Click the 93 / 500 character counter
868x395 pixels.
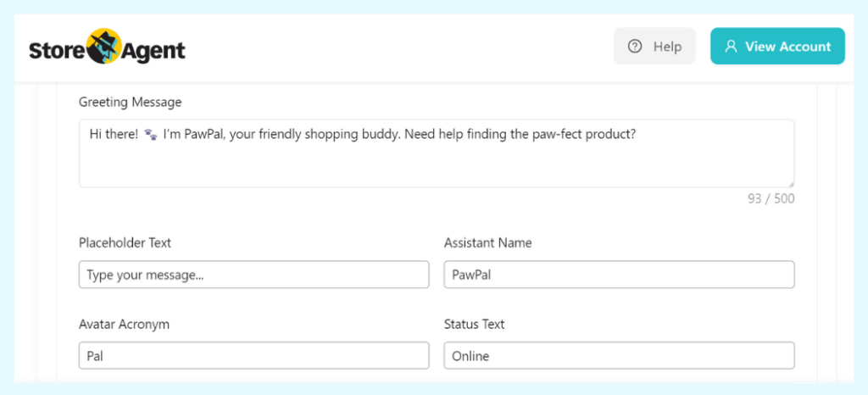pyautogui.click(x=771, y=199)
